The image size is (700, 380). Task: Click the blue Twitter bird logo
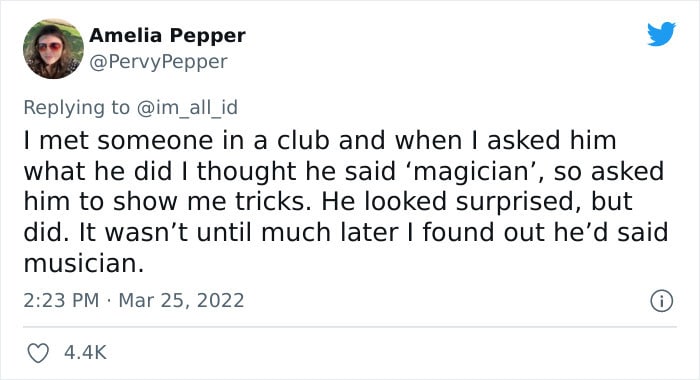[661, 33]
